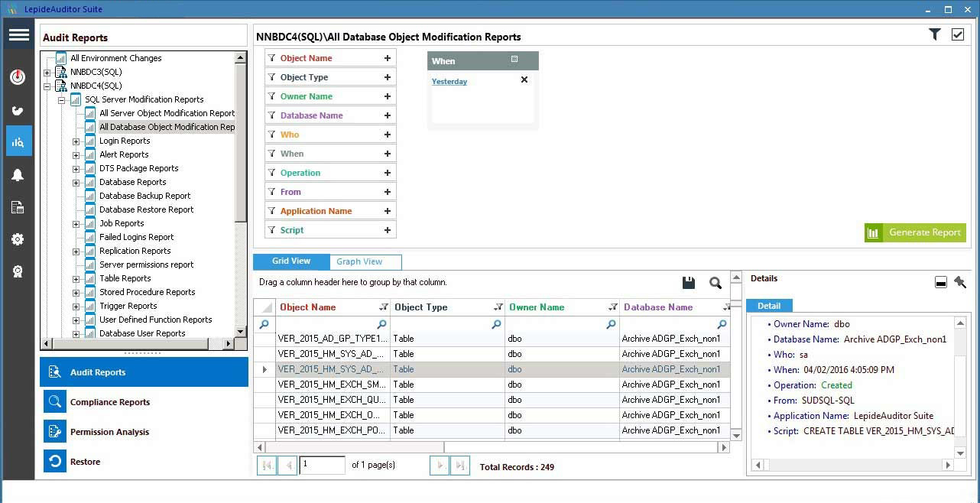Open Restore section

click(144, 462)
